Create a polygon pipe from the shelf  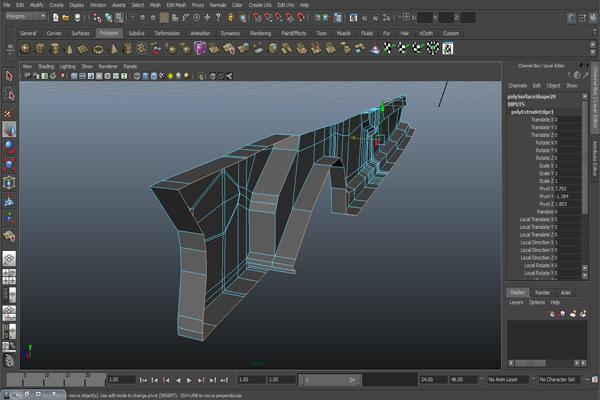[x=127, y=49]
